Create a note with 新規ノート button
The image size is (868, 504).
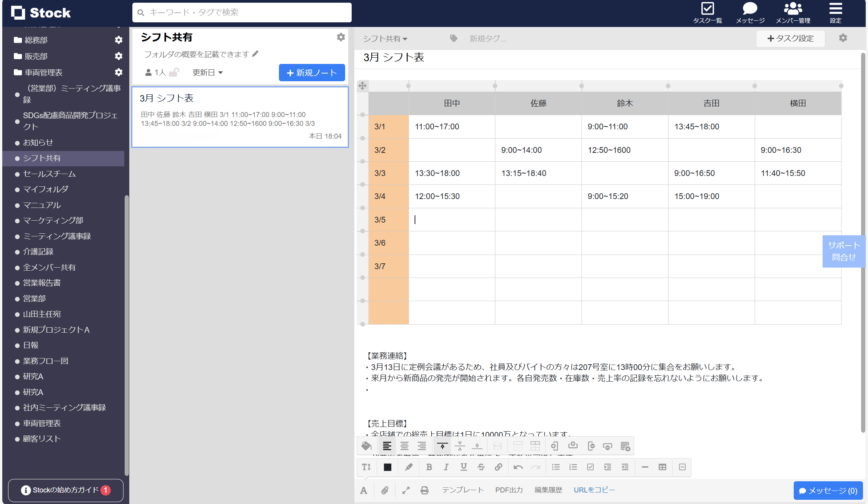pyautogui.click(x=312, y=72)
